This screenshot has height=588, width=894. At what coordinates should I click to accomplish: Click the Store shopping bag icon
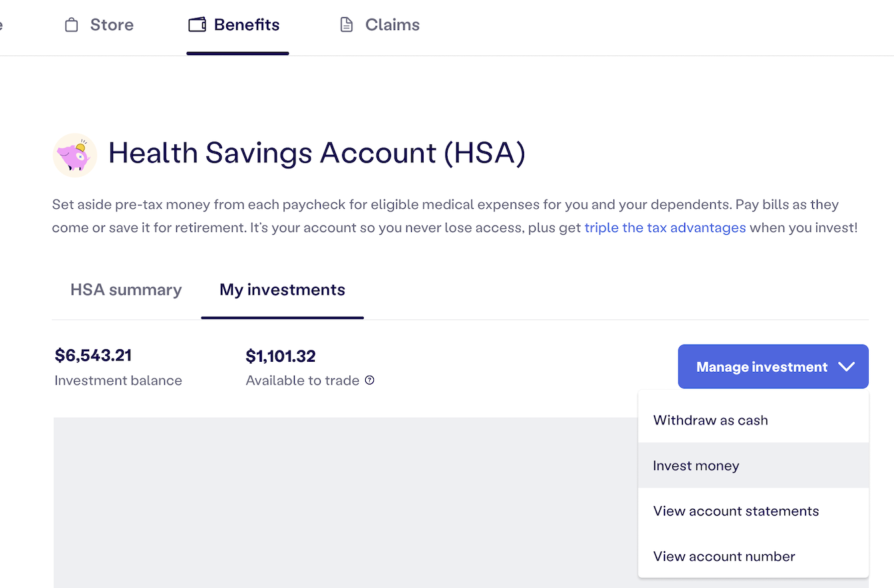pyautogui.click(x=71, y=25)
